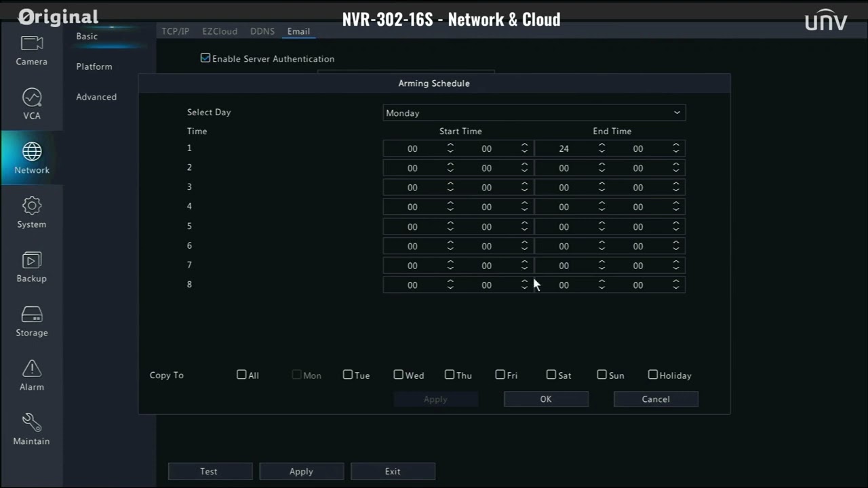Cancel the Arming Schedule dialog
868x488 pixels.
(x=656, y=399)
